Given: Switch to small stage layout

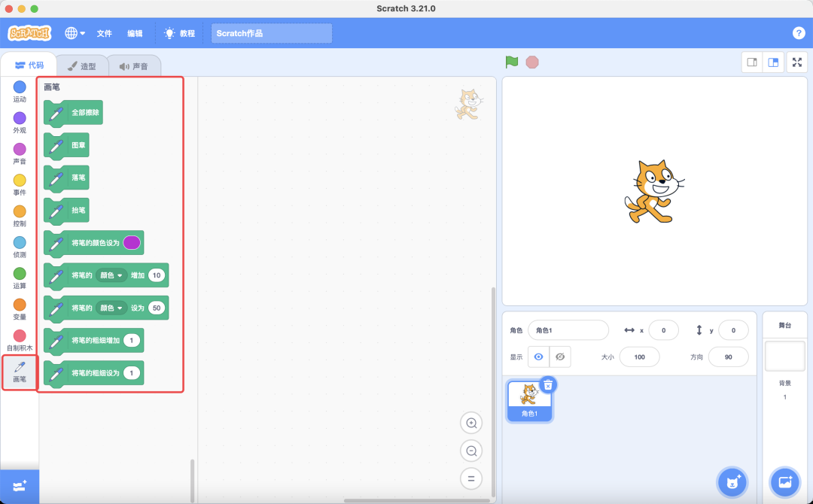Looking at the screenshot, I should [x=752, y=62].
